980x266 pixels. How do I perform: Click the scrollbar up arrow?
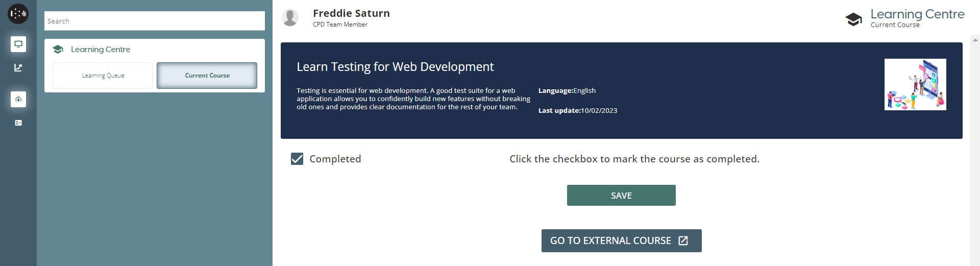(x=975, y=39)
